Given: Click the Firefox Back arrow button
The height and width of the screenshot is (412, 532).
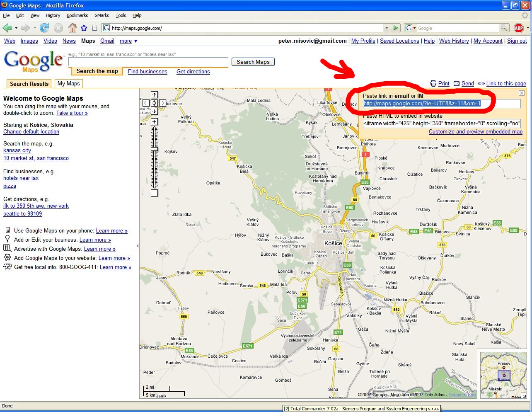Looking at the screenshot, I should (7, 28).
